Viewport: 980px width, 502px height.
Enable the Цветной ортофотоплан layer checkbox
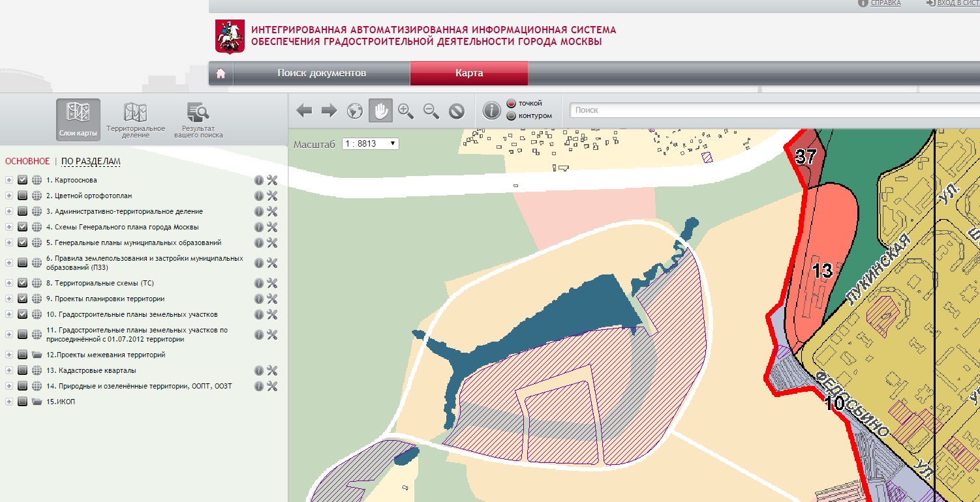coord(23,196)
